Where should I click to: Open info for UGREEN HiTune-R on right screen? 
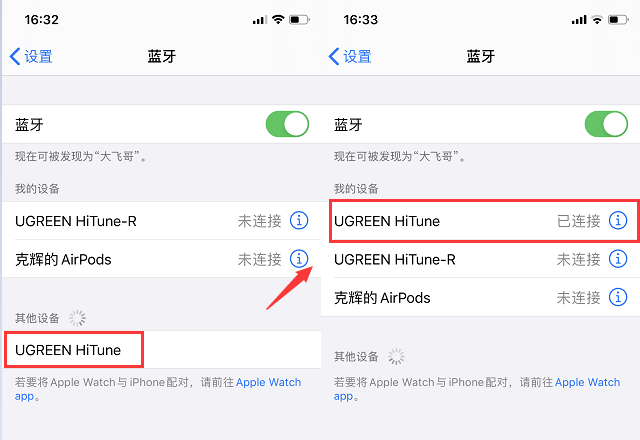pyautogui.click(x=618, y=259)
